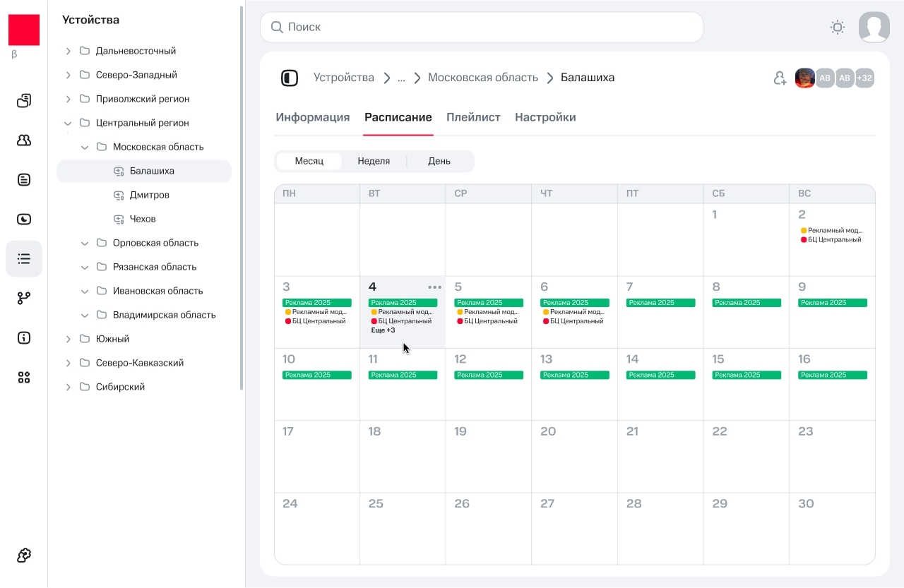Open the apps grid icon in sidebar

tap(24, 377)
